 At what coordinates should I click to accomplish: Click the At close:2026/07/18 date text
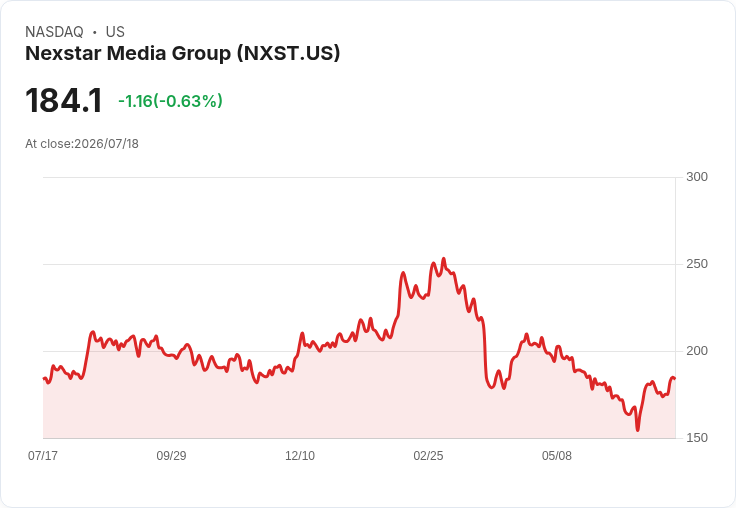82,144
